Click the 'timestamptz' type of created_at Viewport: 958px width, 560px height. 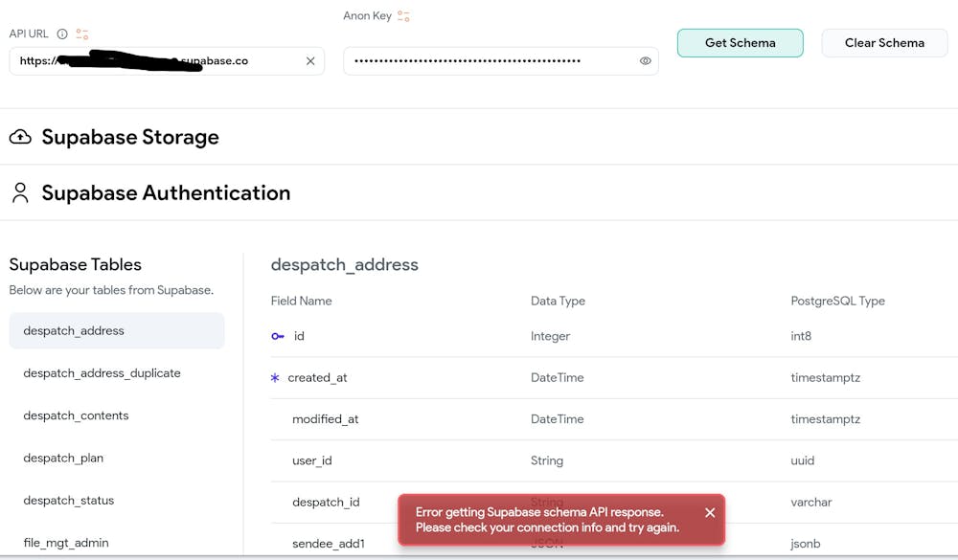coord(826,378)
